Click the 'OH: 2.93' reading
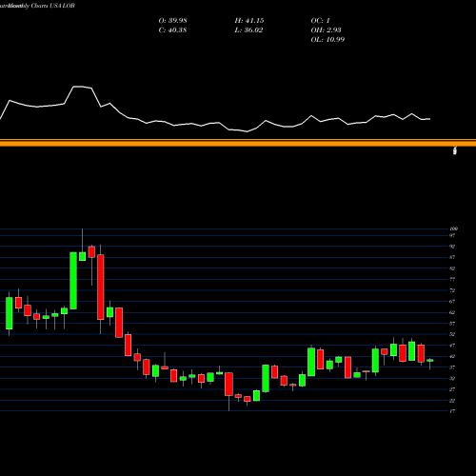 click(x=326, y=30)
